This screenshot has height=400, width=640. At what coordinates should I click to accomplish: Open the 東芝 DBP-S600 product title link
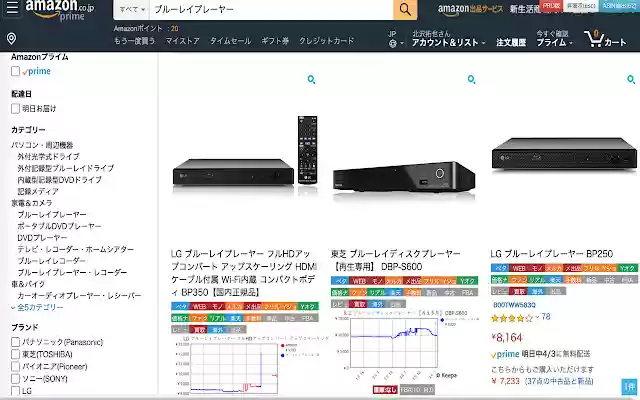pyautogui.click(x=396, y=260)
